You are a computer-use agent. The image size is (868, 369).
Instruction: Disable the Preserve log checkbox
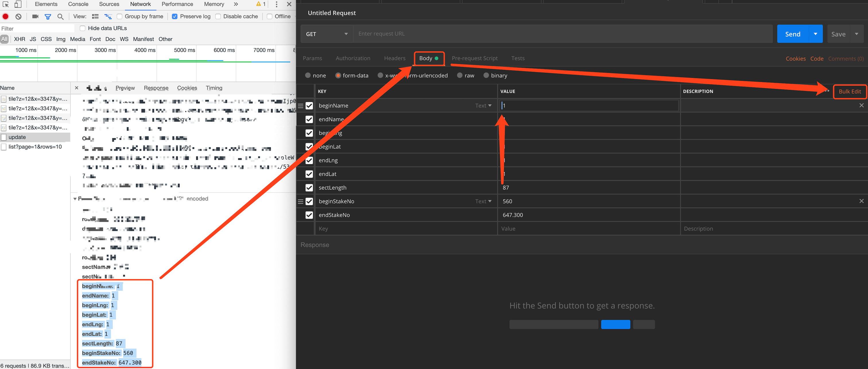[175, 17]
